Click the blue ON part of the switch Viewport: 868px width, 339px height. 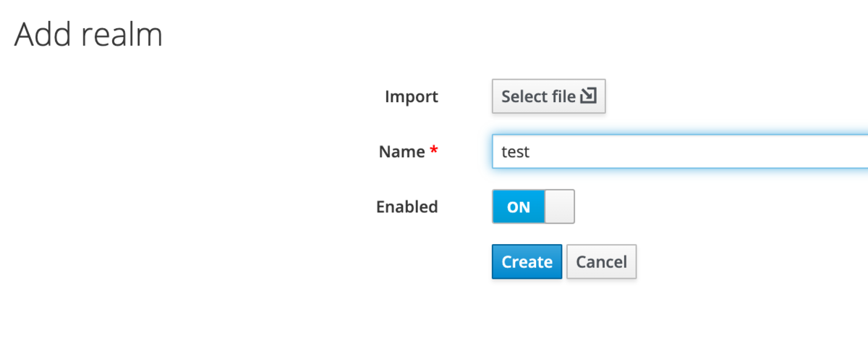point(518,206)
